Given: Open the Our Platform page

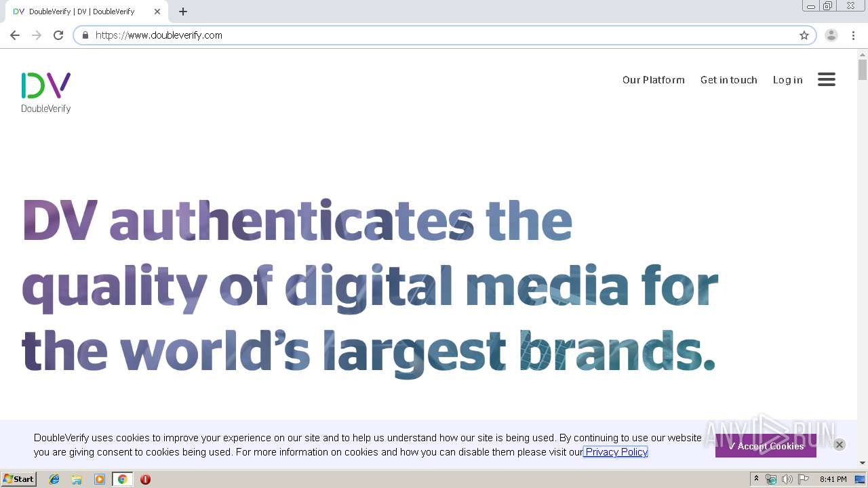Looking at the screenshot, I should click(x=654, y=80).
